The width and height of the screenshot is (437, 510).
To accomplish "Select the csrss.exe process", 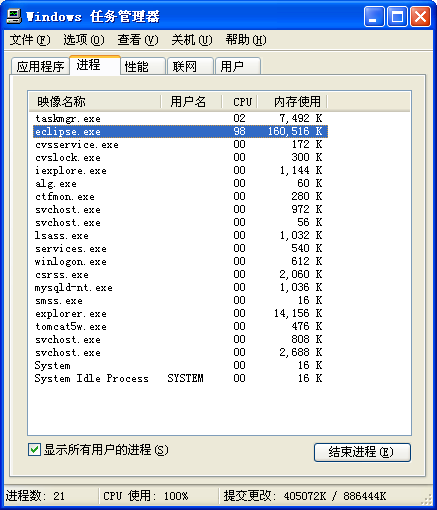I will coord(180,274).
